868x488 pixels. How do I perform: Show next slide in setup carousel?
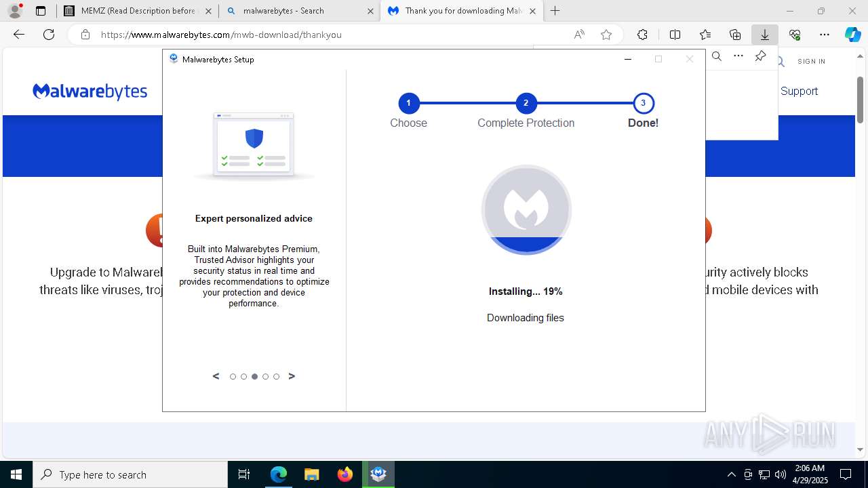click(x=292, y=376)
